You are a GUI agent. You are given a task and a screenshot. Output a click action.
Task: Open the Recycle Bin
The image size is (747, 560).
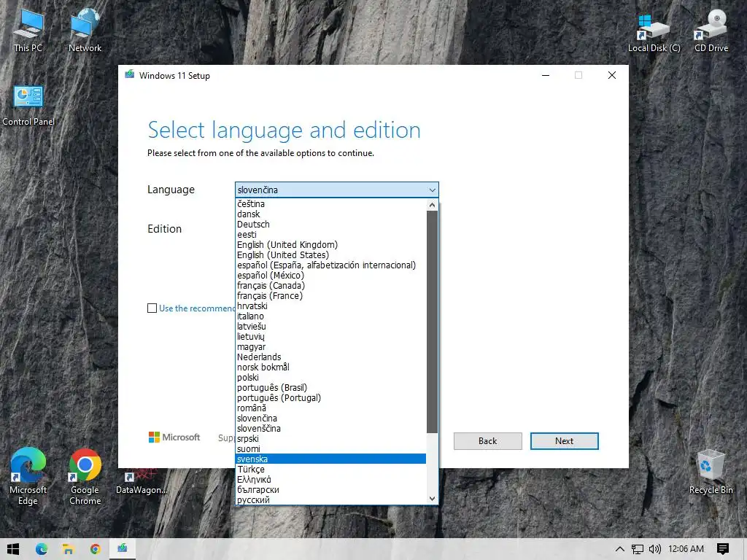(711, 472)
